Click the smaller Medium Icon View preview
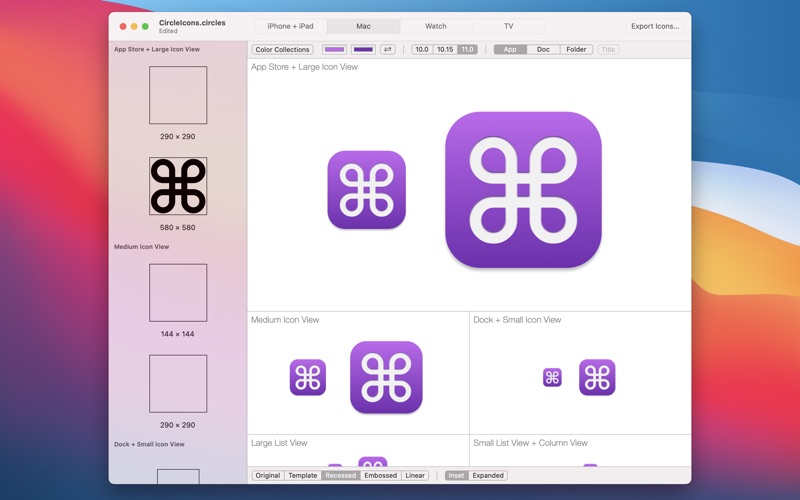Image resolution: width=800 pixels, height=500 pixels. pos(308,377)
